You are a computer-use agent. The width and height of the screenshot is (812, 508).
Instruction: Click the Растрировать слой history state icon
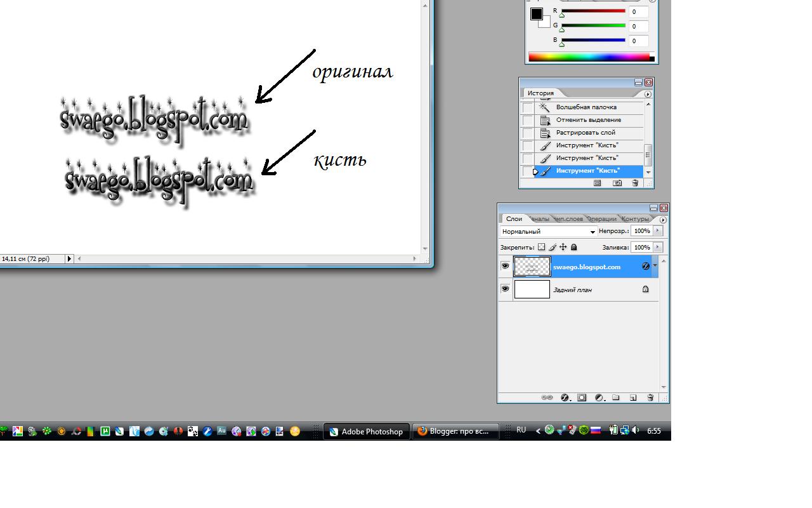545,133
